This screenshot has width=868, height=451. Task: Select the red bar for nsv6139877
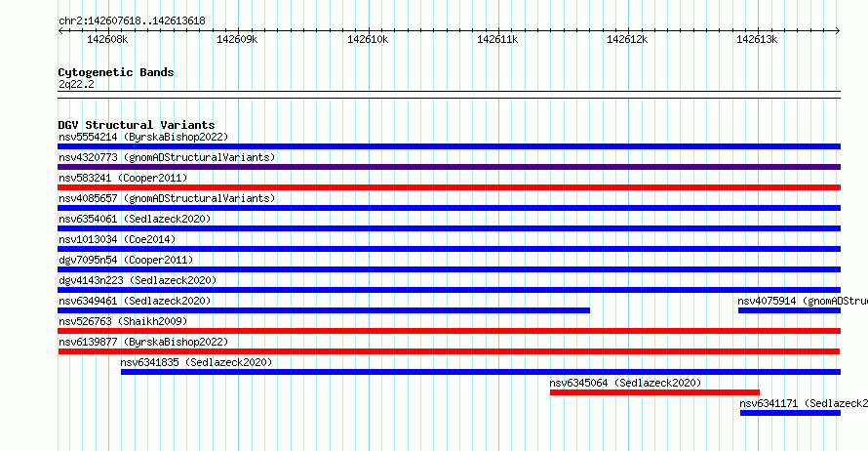(x=449, y=351)
